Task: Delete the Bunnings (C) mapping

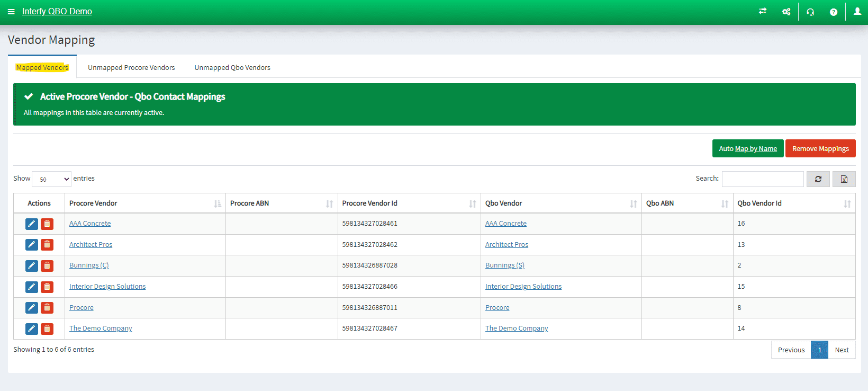Action: [x=47, y=266]
